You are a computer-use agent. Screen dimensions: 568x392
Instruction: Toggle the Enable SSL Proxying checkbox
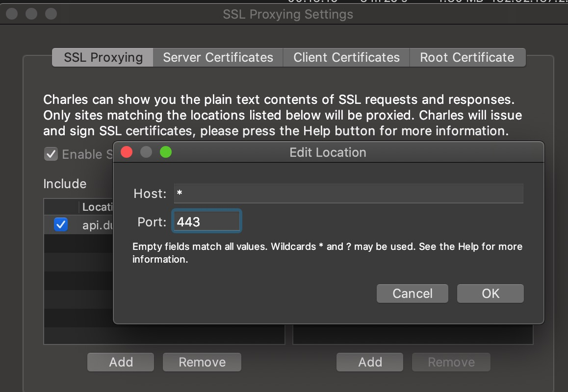pyautogui.click(x=51, y=154)
